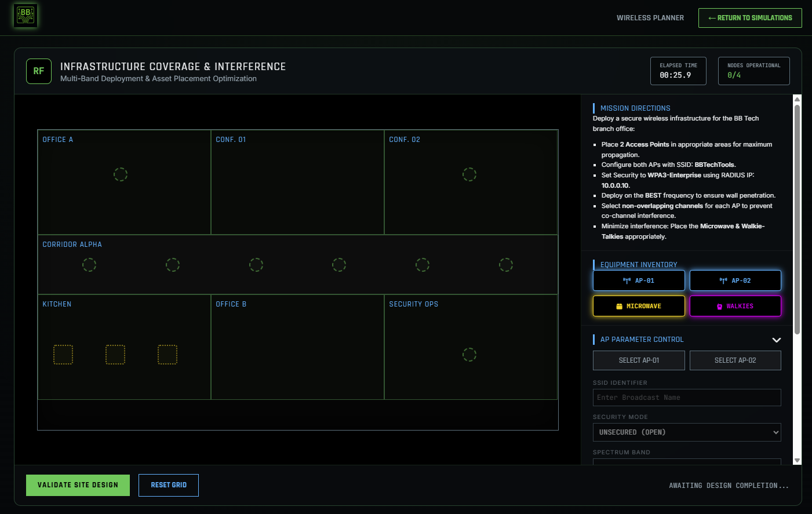The height and width of the screenshot is (514, 812).
Task: Switch to Select AP-01 tab
Action: point(639,360)
